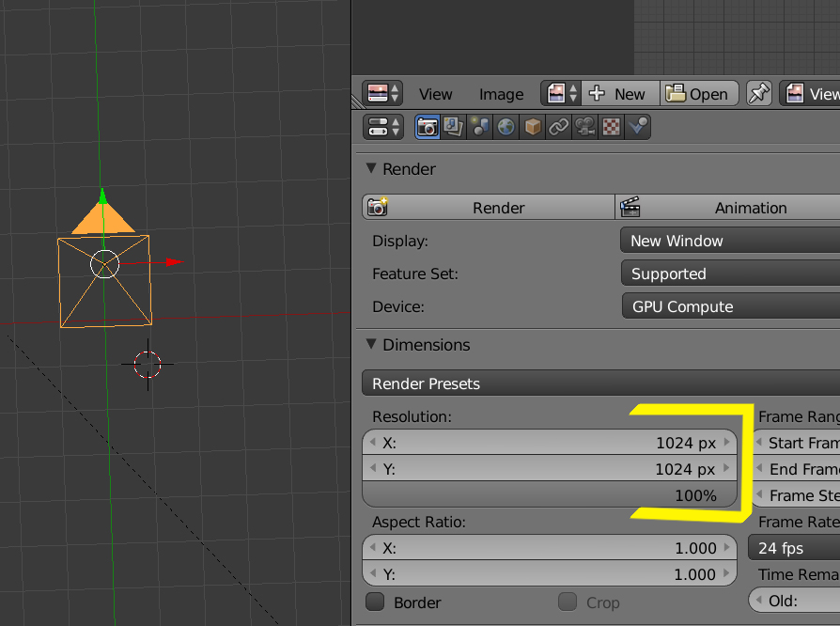The width and height of the screenshot is (840, 626).
Task: Open the Render properties tab (camera icon)
Action: click(x=428, y=127)
